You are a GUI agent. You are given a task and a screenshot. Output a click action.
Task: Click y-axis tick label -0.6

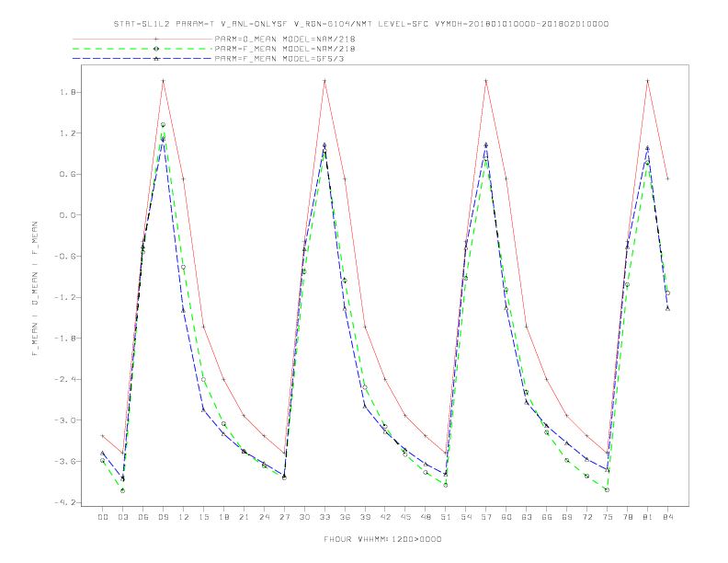[65, 257]
